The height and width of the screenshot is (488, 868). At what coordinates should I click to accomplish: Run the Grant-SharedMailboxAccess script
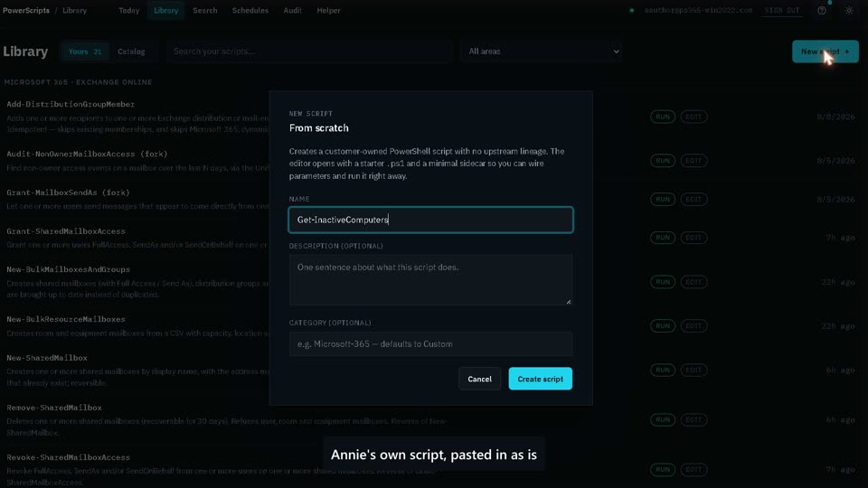tap(663, 238)
